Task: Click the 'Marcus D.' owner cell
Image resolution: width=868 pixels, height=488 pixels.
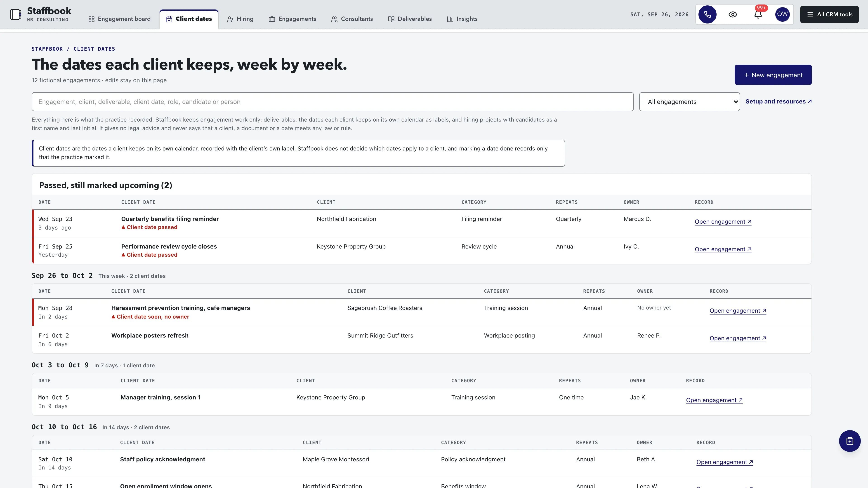Action: click(637, 219)
